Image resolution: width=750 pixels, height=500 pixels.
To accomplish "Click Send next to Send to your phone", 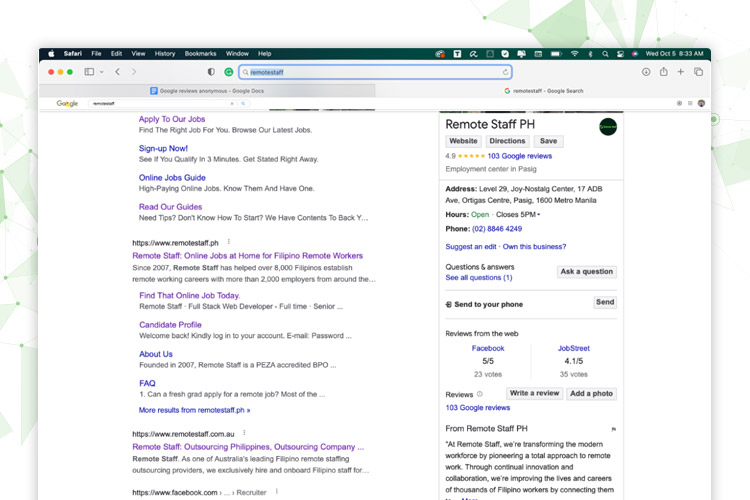I will tap(605, 302).
